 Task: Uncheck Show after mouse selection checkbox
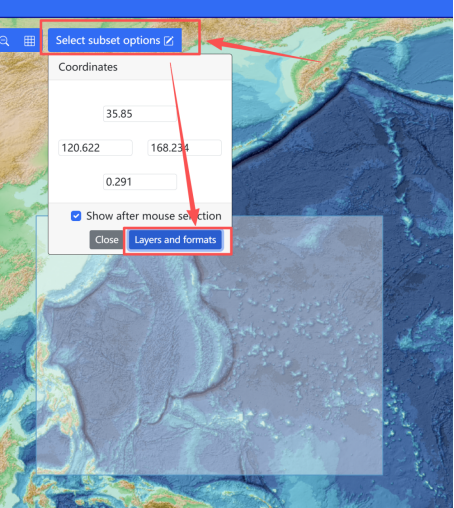click(76, 216)
